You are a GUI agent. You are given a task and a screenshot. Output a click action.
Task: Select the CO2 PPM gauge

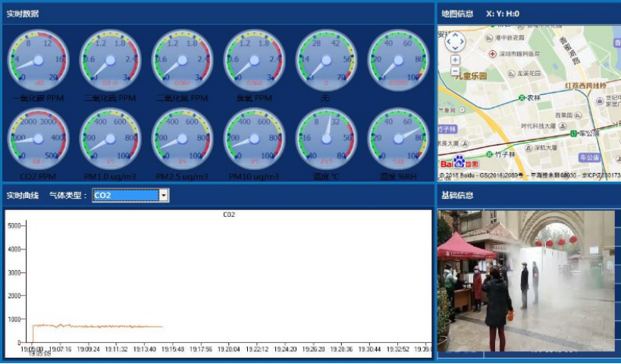[x=38, y=140]
